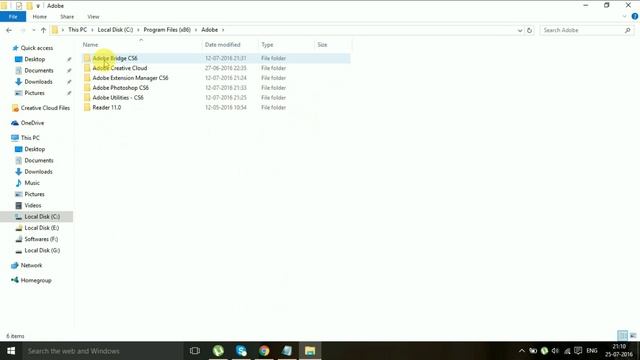This screenshot has height=360, width=640.
Task: Open Quick access in navigation pane
Action: (x=37, y=48)
